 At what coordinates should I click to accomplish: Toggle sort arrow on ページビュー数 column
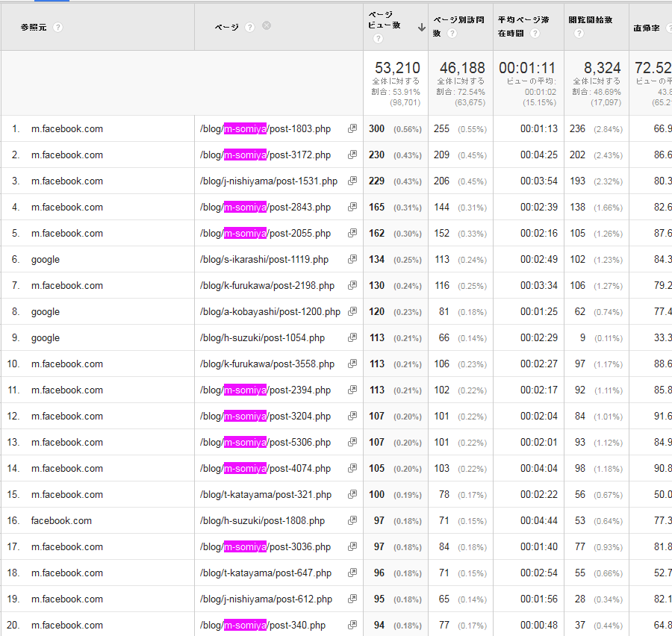(x=421, y=27)
